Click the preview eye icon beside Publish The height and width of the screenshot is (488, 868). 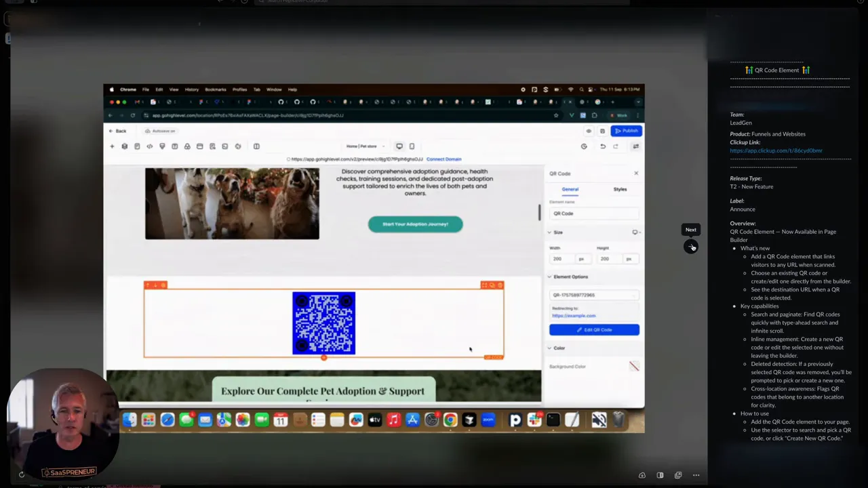point(589,131)
